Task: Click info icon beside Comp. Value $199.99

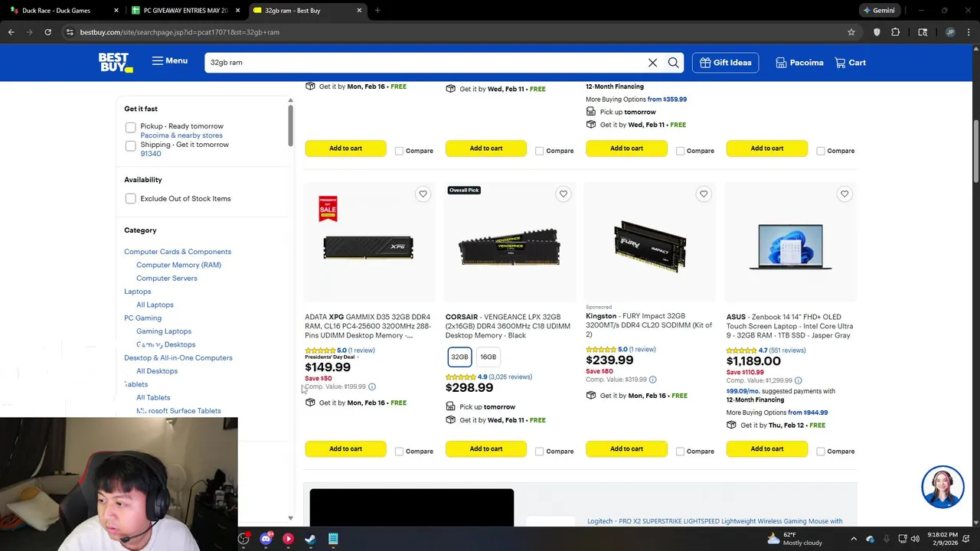Action: tap(372, 387)
